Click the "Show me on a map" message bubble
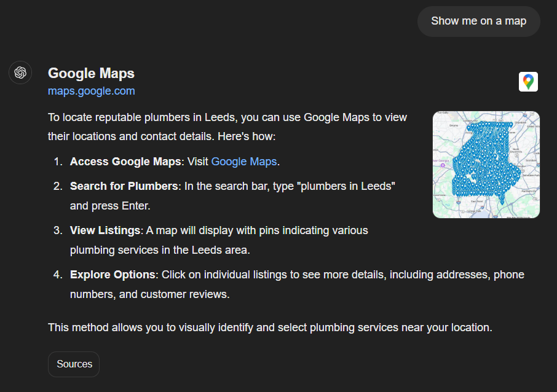The height and width of the screenshot is (392, 557). [478, 21]
